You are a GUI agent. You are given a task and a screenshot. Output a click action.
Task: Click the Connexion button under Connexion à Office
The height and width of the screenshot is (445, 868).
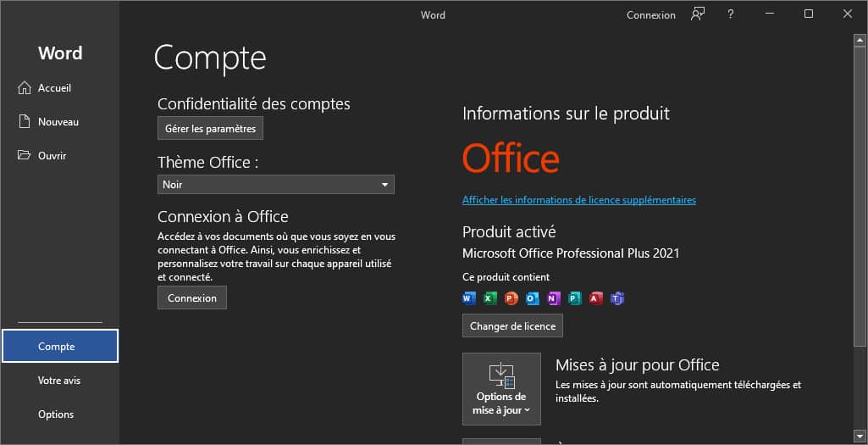tap(192, 298)
